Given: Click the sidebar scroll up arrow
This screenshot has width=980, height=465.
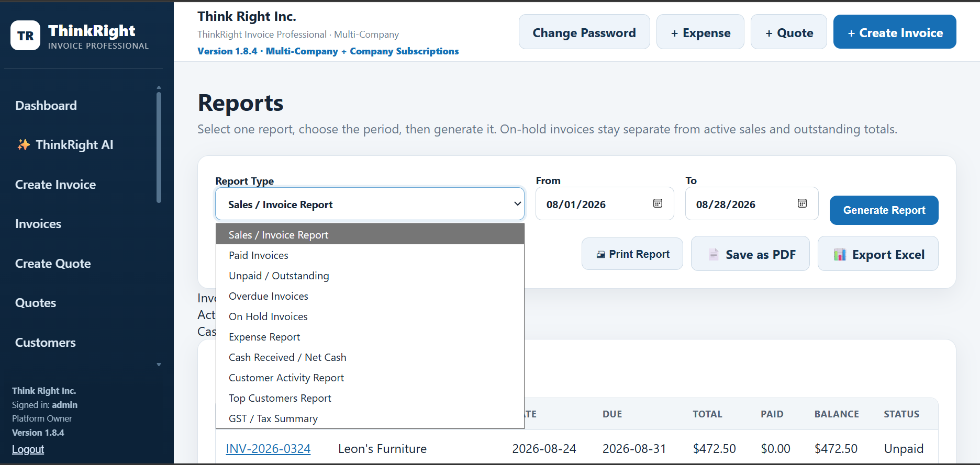Looking at the screenshot, I should (159, 87).
